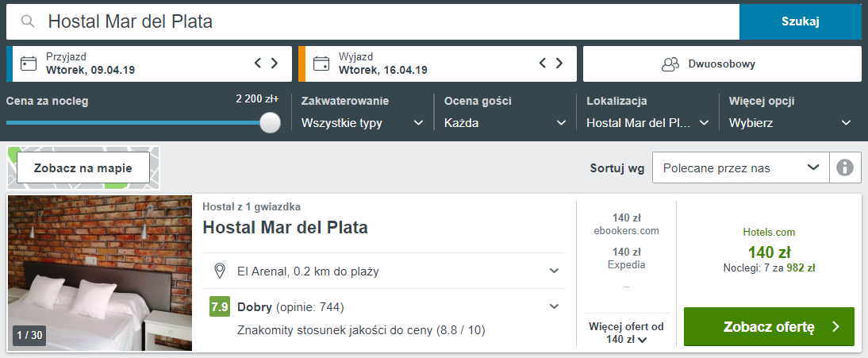The height and width of the screenshot is (358, 868).
Task: Open the check-out calendar icon
Action: coord(321,64)
